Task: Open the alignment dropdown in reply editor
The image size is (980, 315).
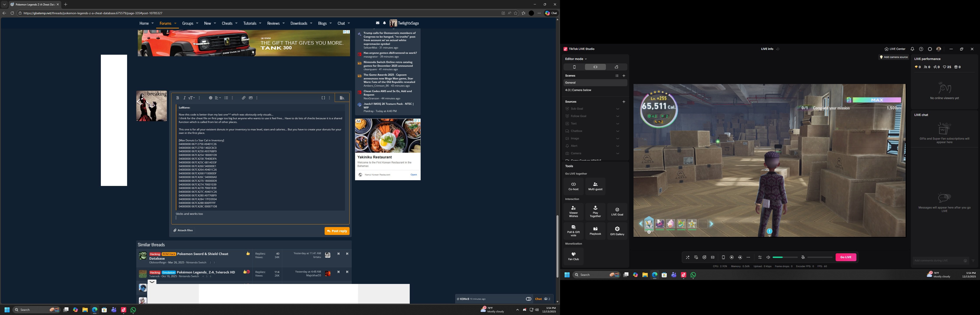Action: click(218, 98)
